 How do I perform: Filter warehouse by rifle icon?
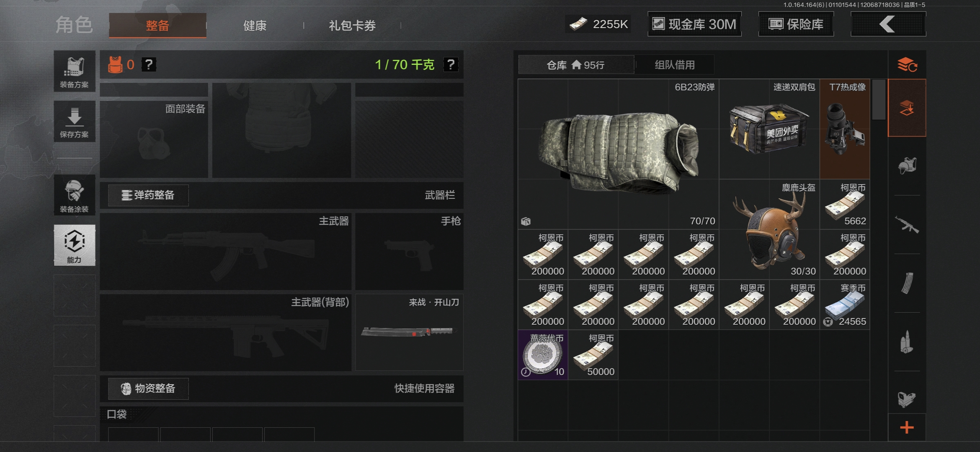[x=907, y=225]
